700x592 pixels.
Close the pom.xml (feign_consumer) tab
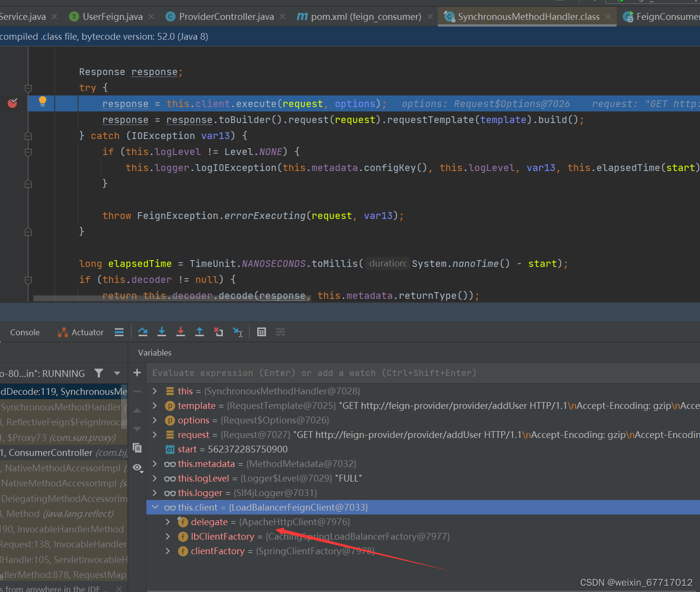click(x=430, y=16)
